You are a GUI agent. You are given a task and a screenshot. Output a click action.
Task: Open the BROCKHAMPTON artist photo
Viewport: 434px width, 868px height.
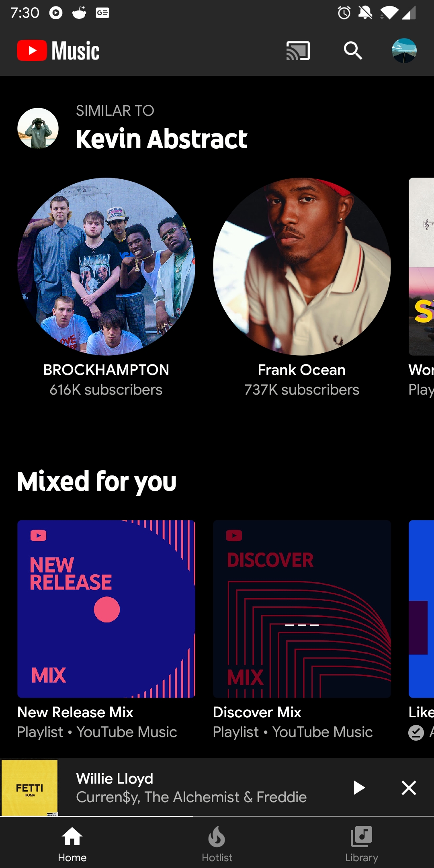pos(106,266)
